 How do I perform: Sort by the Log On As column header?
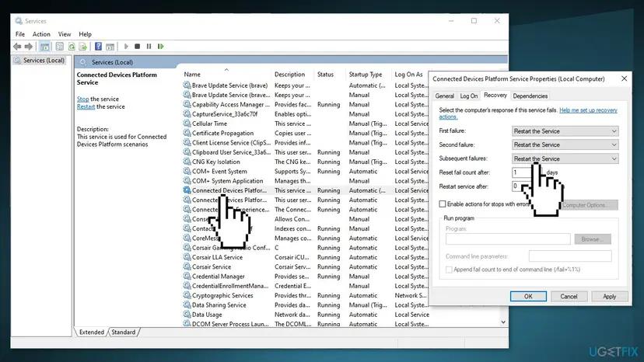[409, 75]
